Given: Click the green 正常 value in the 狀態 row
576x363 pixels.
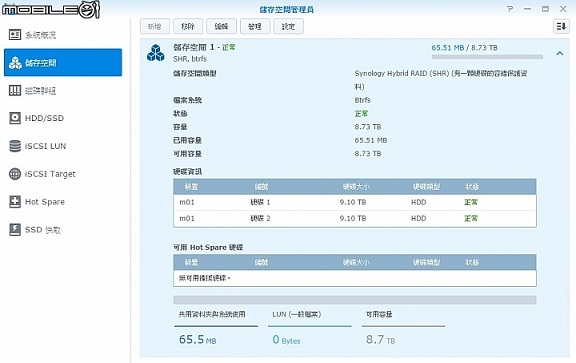Looking at the screenshot, I should (x=361, y=114).
